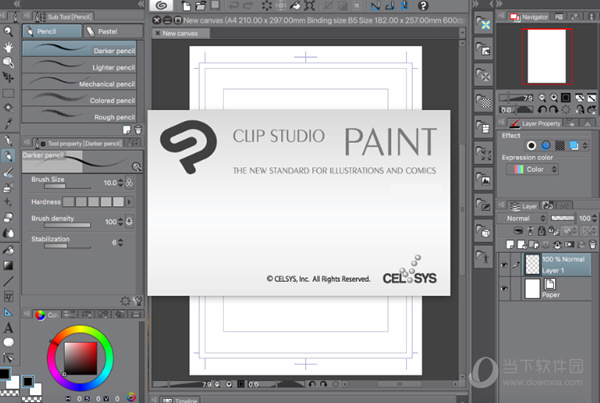Image resolution: width=600 pixels, height=403 pixels.
Task: Open Clip Studio launcher icon
Action: (161, 5)
